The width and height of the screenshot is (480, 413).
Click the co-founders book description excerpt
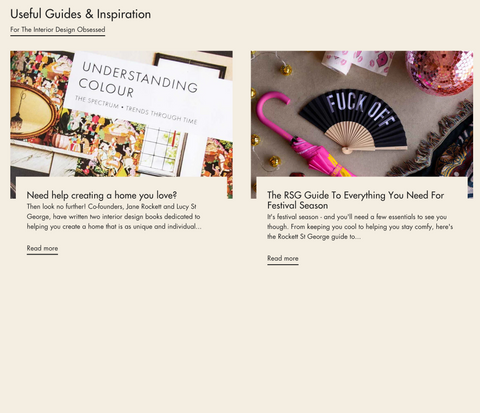(x=114, y=216)
